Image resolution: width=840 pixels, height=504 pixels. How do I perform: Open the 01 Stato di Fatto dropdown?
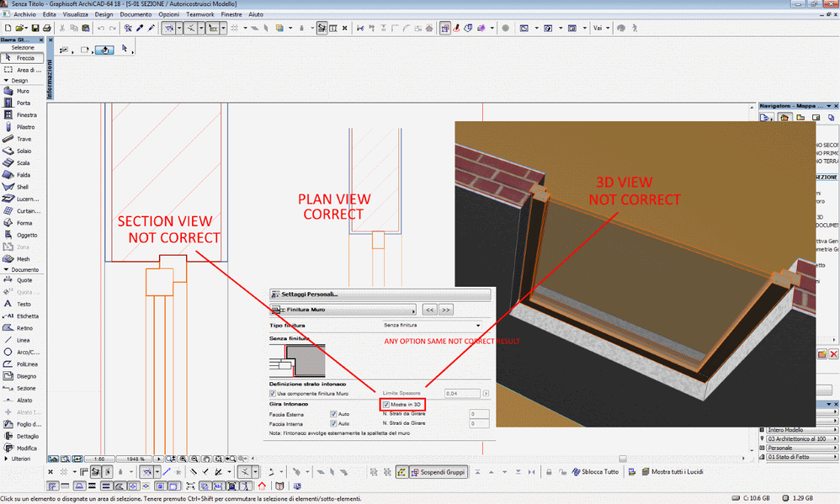[800, 457]
